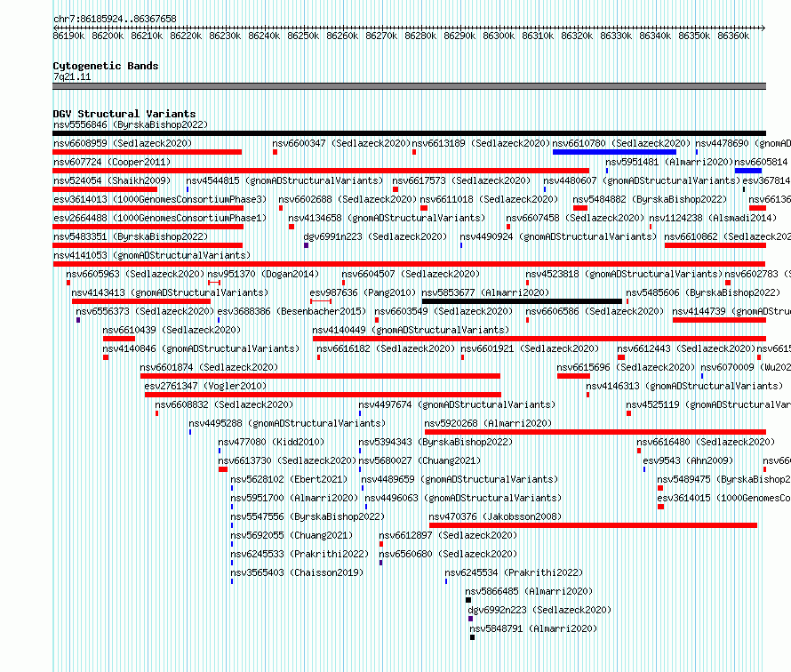This screenshot has height=672, width=791.
Task: Click the nsv4143413 (gnomADStructuralVariants) label
Action: click(170, 292)
